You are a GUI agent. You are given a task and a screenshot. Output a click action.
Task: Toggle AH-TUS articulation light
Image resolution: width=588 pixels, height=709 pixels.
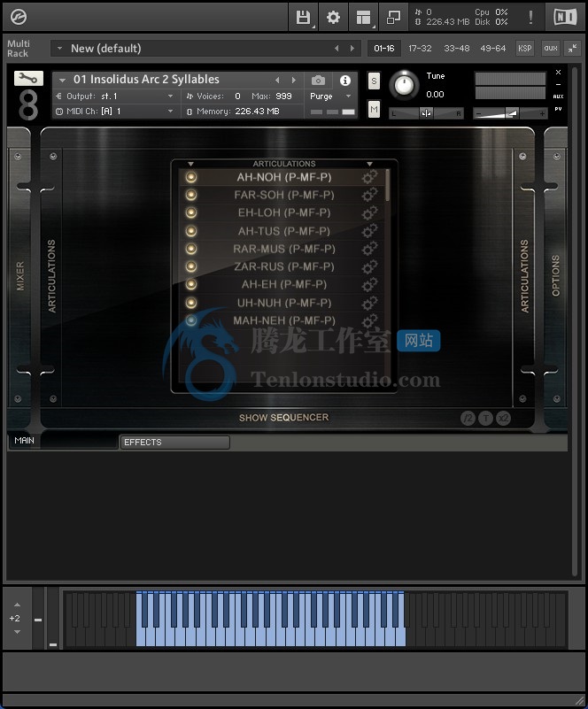pos(191,231)
